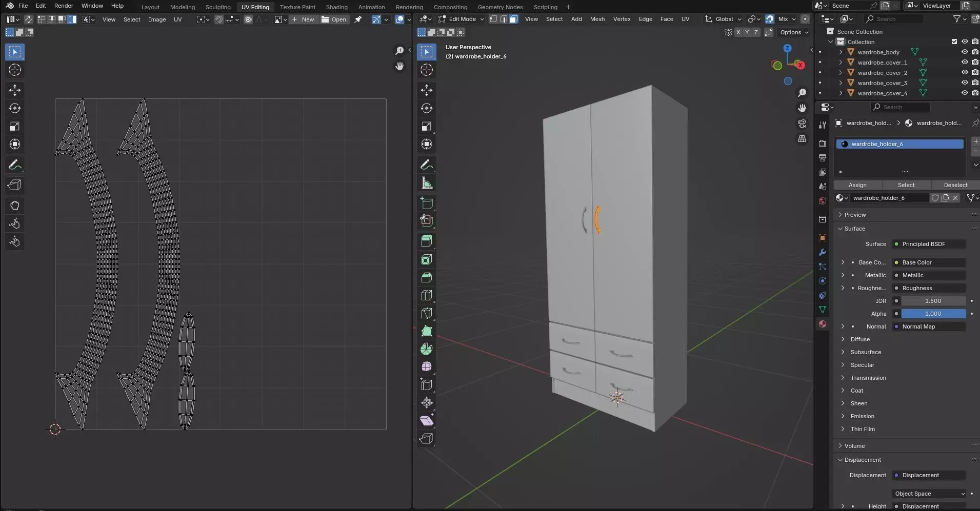Viewport: 980px width, 511px height.
Task: Disable wardrobe_cover_2 in renders
Action: [x=975, y=73]
